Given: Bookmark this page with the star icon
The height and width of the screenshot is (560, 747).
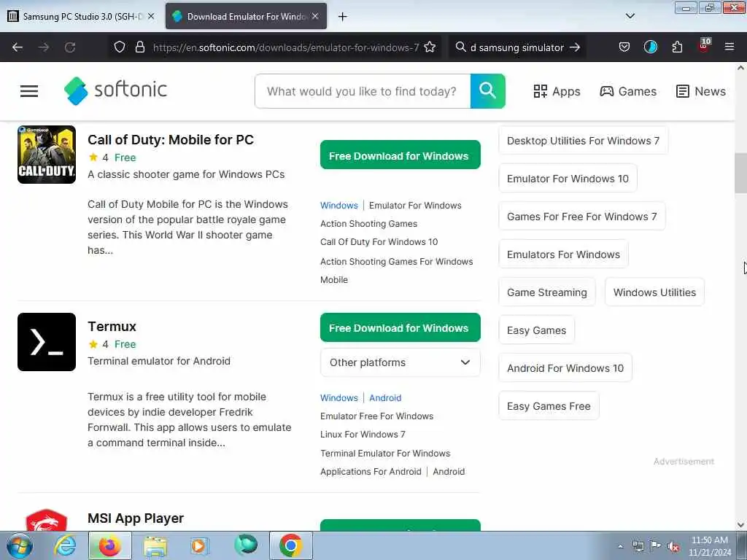Looking at the screenshot, I should pyautogui.click(x=430, y=47).
